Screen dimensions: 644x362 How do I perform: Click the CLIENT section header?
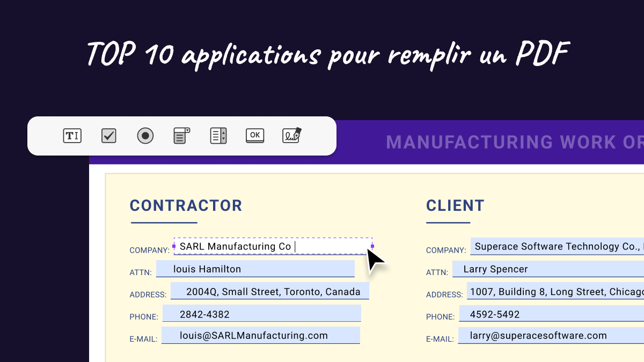coord(455,205)
